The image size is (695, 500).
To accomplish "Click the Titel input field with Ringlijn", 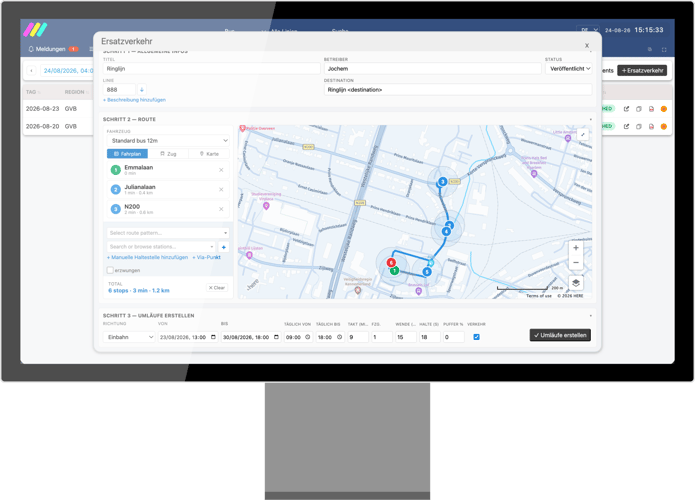I will coord(211,69).
